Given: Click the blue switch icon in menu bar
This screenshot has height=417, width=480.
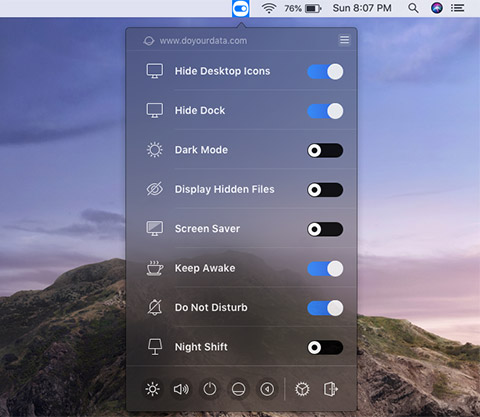Looking at the screenshot, I should click(241, 9).
